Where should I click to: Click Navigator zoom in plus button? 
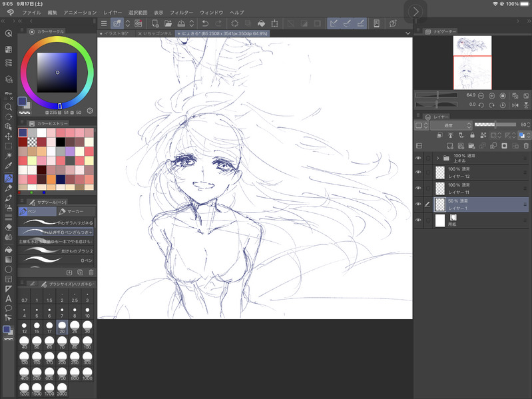(491, 96)
